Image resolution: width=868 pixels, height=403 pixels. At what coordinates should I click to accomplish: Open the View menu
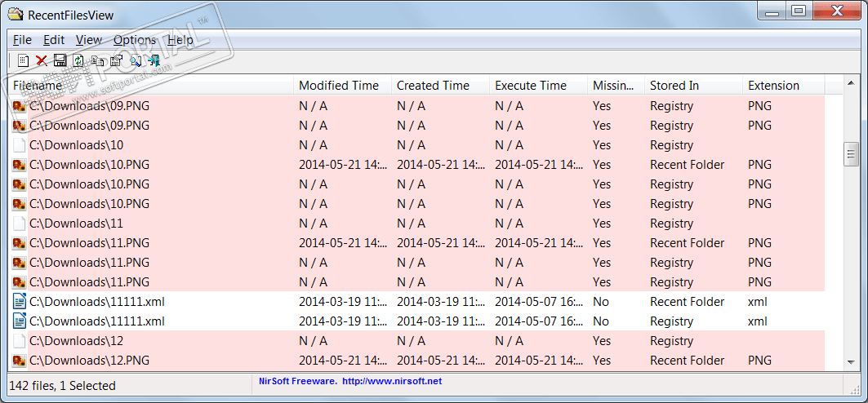89,40
